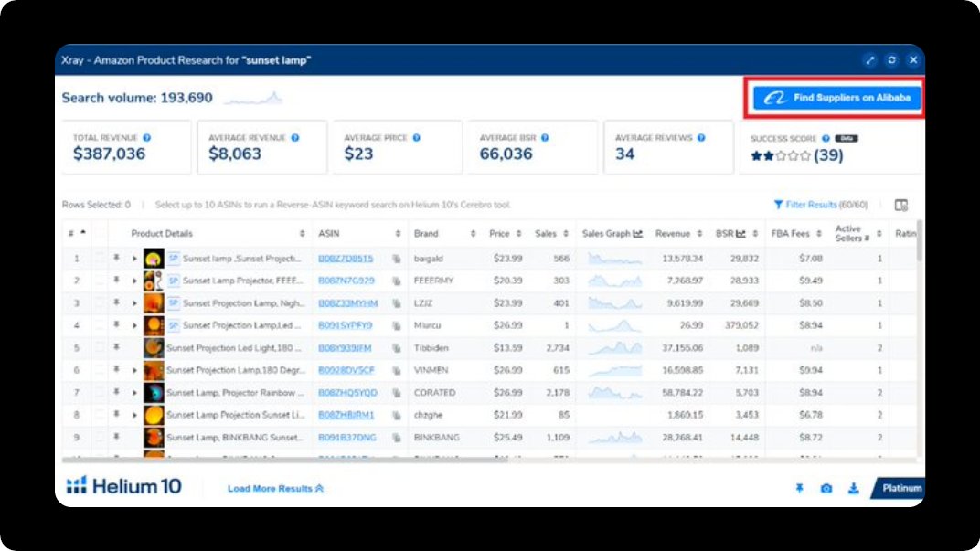Copy ASIN for the VINMEN row

(x=396, y=370)
